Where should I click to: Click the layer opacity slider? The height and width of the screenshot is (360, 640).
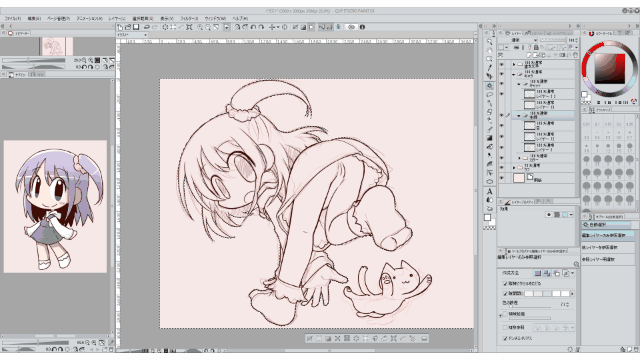click(x=553, y=40)
